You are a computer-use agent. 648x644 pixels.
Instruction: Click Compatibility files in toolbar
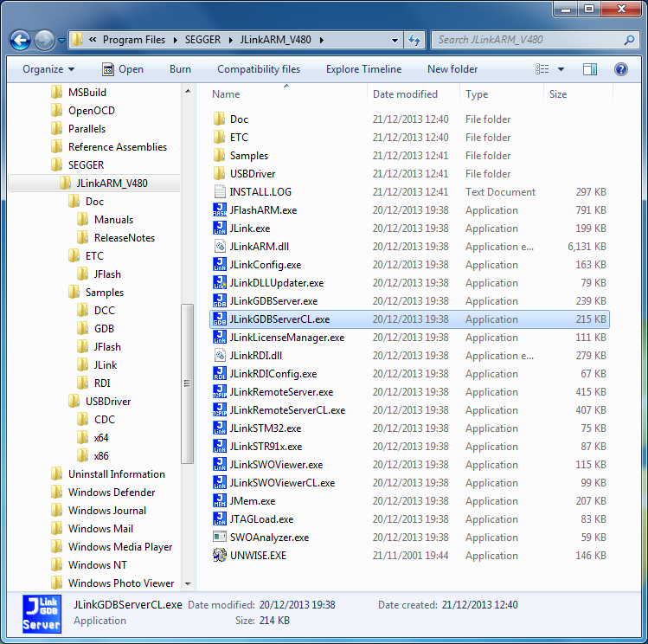(x=259, y=69)
